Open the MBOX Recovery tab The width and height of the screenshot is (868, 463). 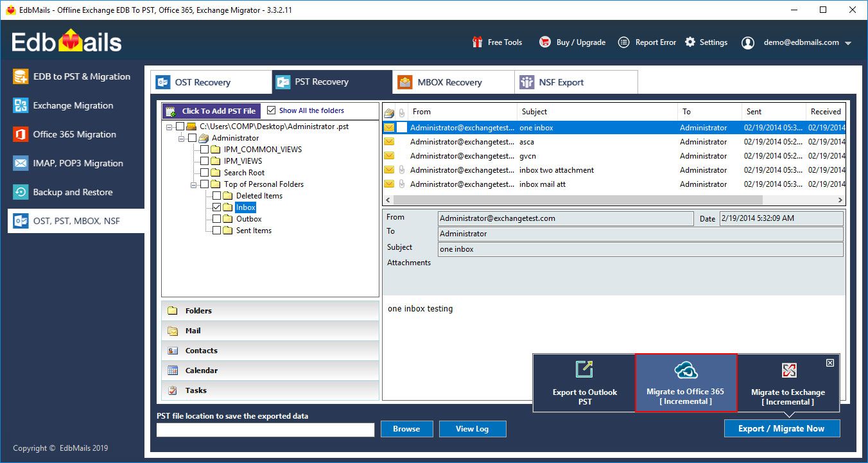click(x=453, y=82)
